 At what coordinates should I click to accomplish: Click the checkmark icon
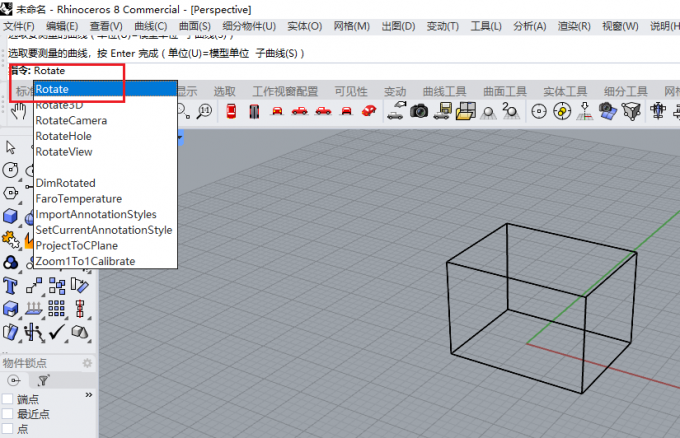[56, 332]
